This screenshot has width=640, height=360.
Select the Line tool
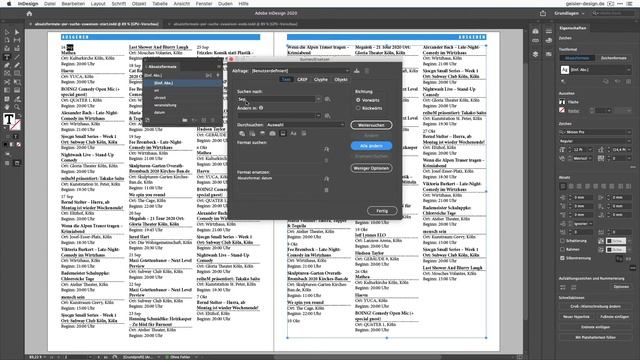(x=17, y=57)
